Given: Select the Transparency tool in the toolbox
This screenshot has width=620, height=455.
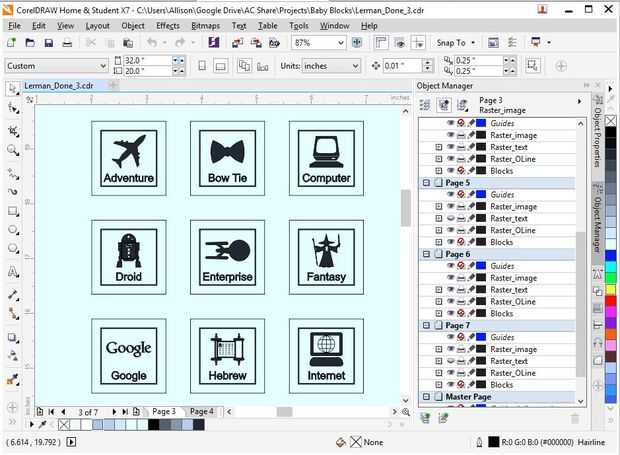Looking at the screenshot, I should click(13, 356).
